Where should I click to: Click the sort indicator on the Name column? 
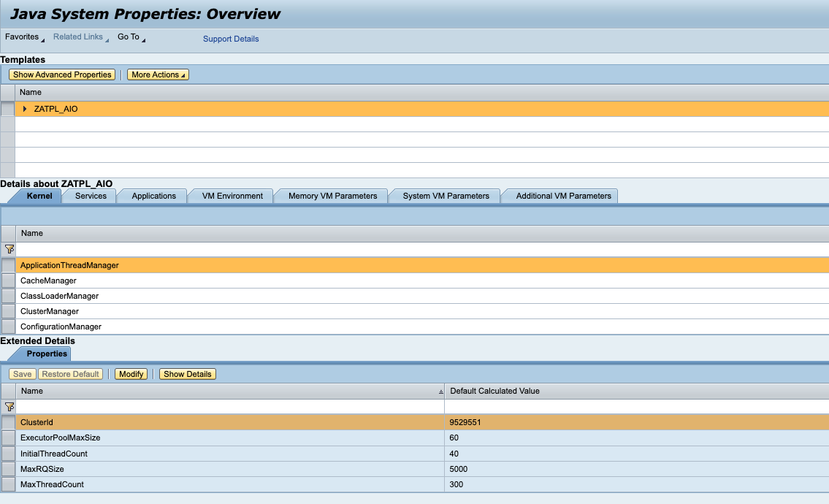(x=440, y=391)
